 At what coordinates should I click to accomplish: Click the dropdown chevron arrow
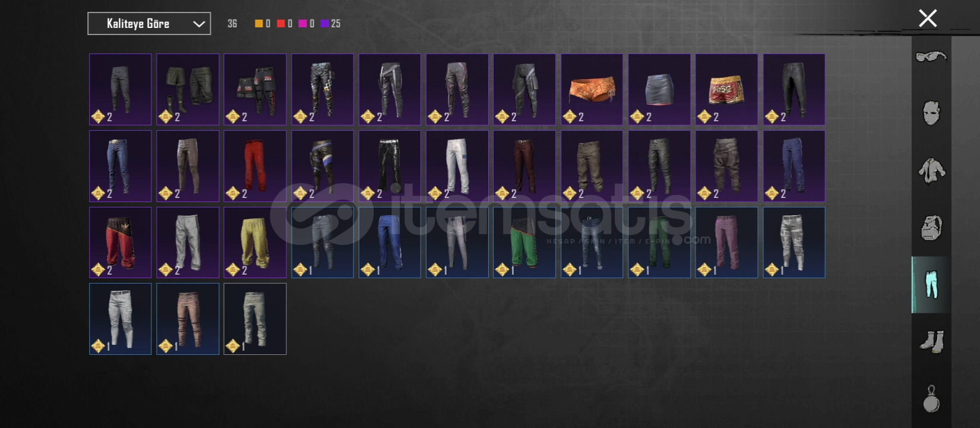(199, 24)
